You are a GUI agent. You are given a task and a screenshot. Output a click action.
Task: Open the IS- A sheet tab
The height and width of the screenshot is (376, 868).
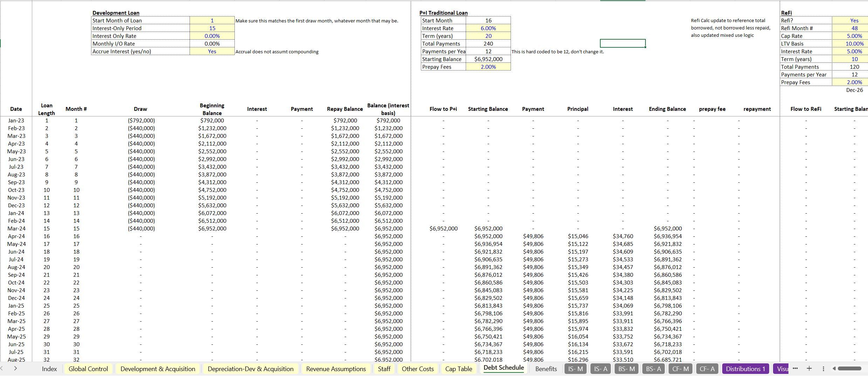600,369
